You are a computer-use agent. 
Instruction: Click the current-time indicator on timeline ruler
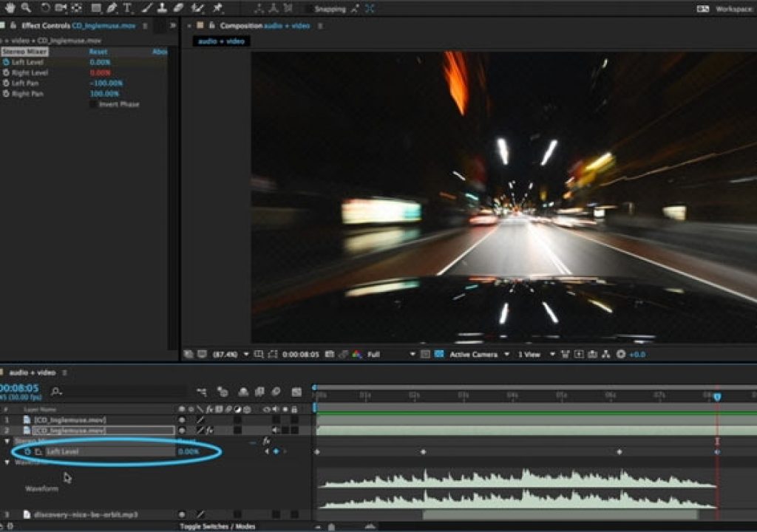[717, 397]
